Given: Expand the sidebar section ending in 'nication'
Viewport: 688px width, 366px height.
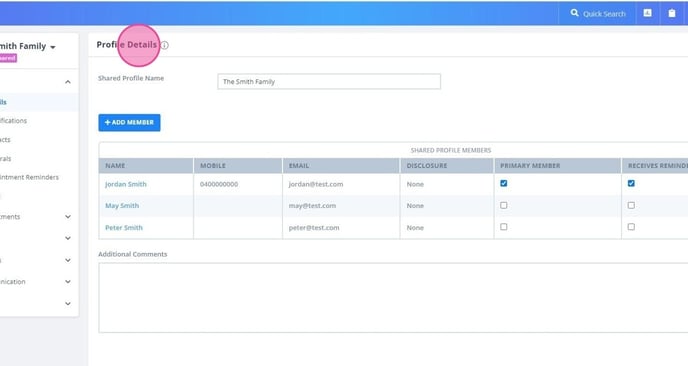Looking at the screenshot, I should click(x=68, y=282).
